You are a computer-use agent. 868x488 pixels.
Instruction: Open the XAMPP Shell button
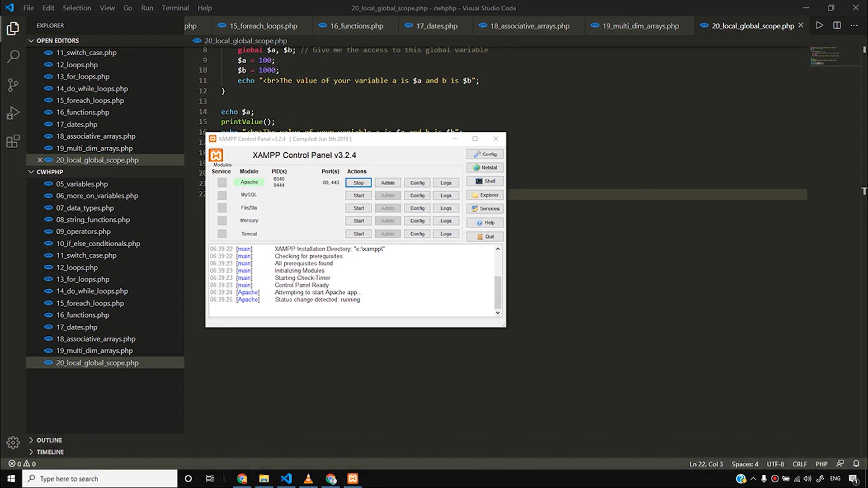point(485,181)
